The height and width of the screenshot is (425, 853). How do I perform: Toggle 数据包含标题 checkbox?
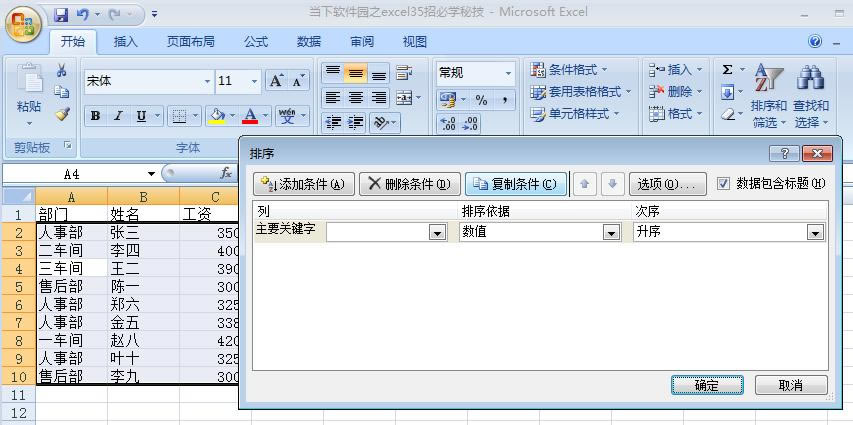click(723, 184)
